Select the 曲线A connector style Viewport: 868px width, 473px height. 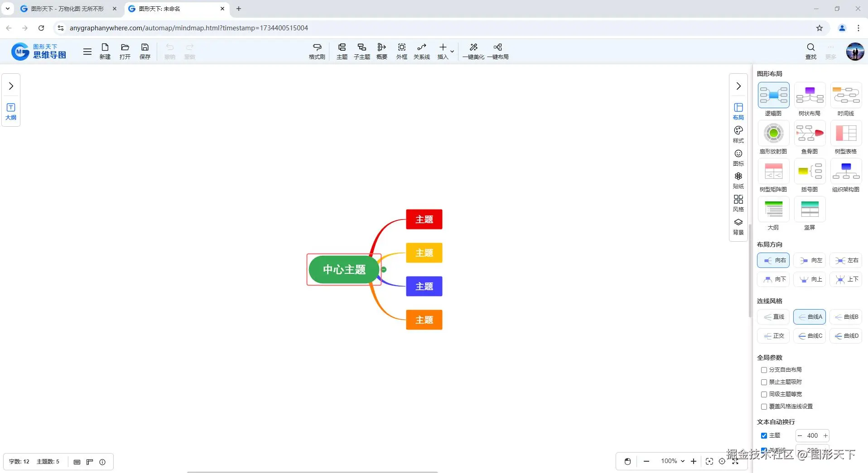(810, 317)
